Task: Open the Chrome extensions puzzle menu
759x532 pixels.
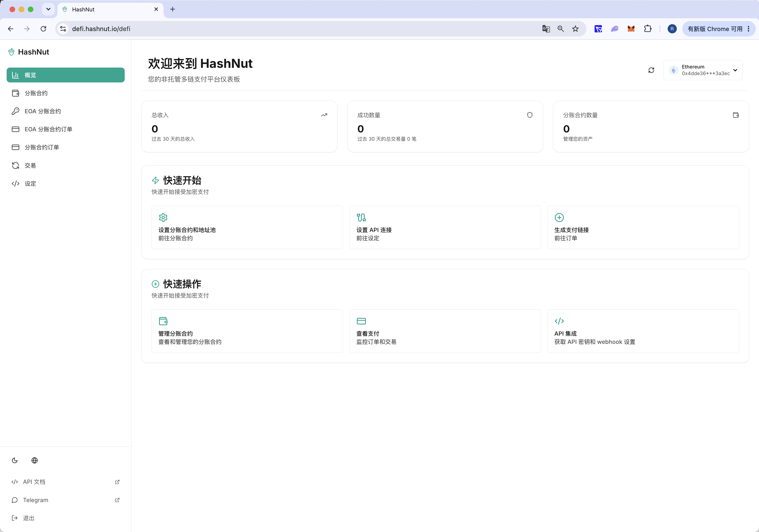Action: point(648,29)
